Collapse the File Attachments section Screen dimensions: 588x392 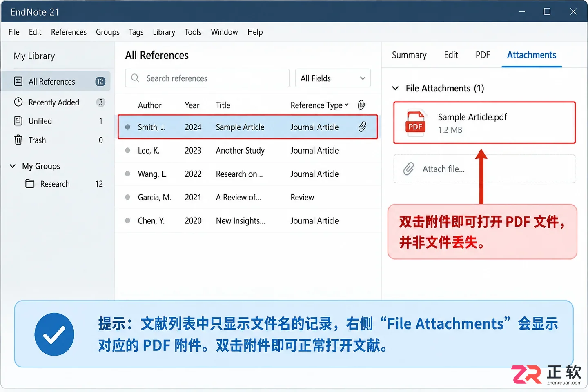click(395, 88)
